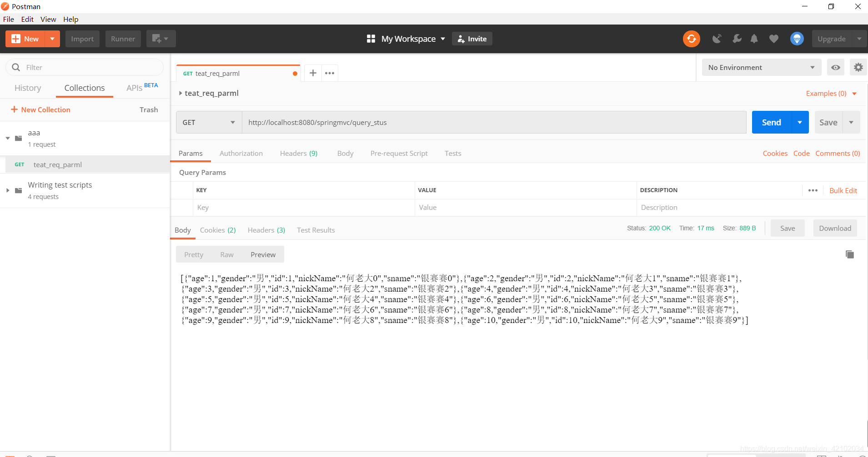Toggle environment quick look eye icon
This screenshot has height=457, width=868.
coord(836,67)
